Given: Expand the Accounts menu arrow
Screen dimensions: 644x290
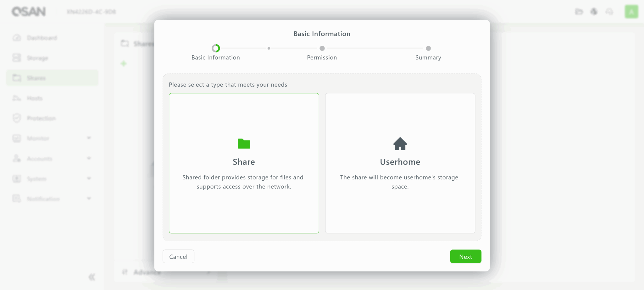Looking at the screenshot, I should pos(89,158).
